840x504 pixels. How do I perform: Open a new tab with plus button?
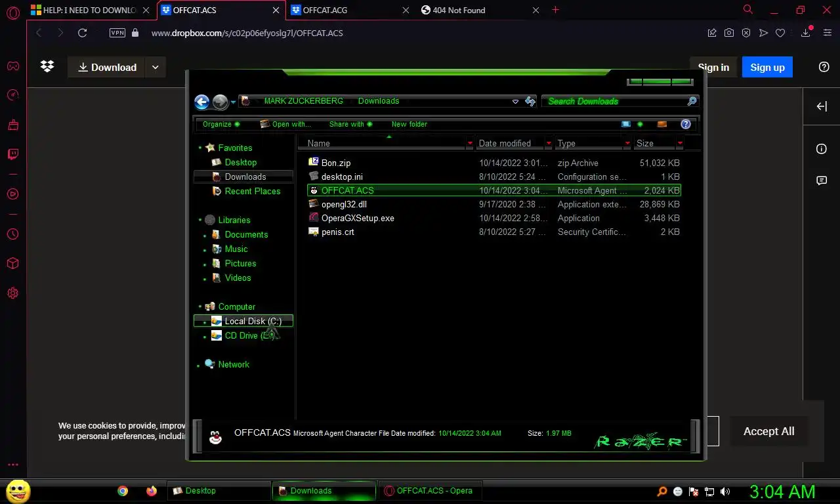pyautogui.click(x=556, y=10)
